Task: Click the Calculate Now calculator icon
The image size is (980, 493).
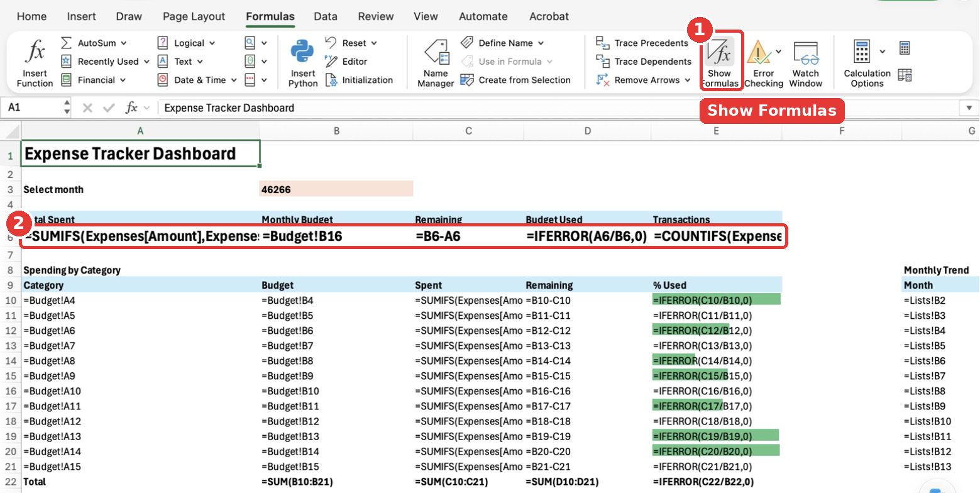Action: click(905, 48)
